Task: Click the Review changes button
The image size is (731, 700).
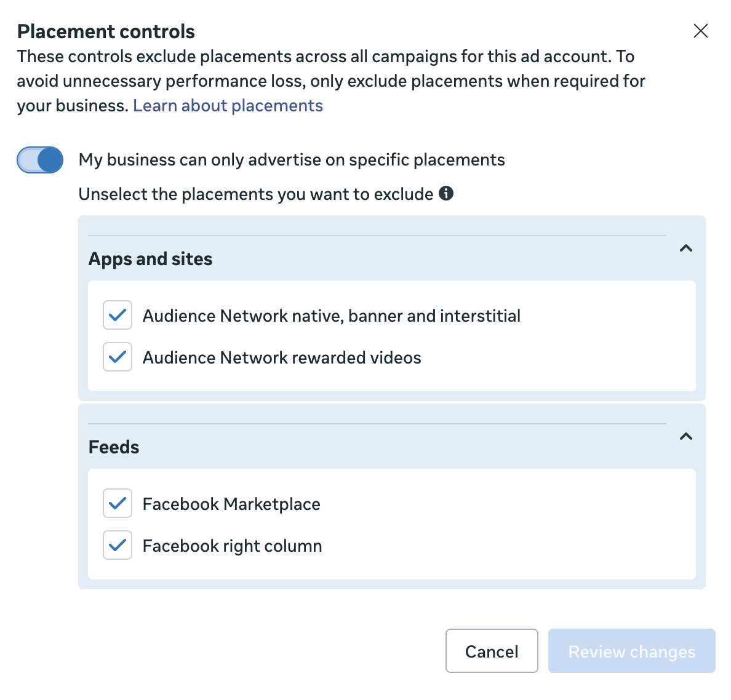Action: pyautogui.click(x=631, y=651)
